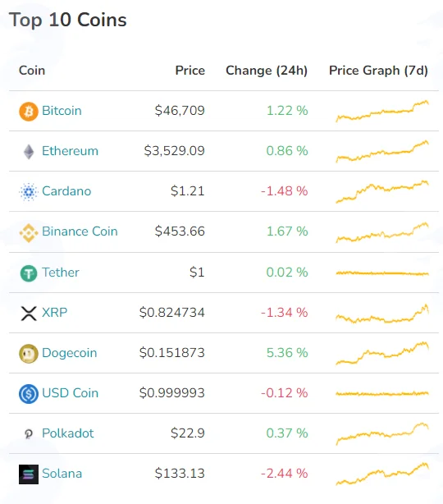
Task: Click the Ethereum diamond icon
Action: (29, 152)
